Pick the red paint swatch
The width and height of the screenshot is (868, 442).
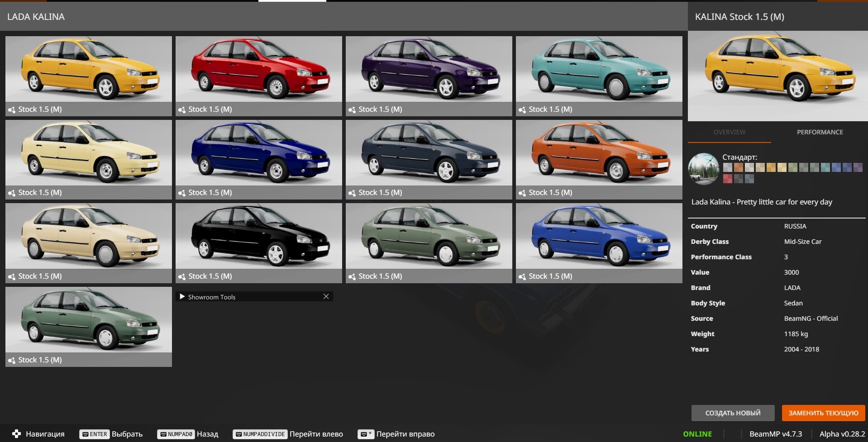[728, 179]
